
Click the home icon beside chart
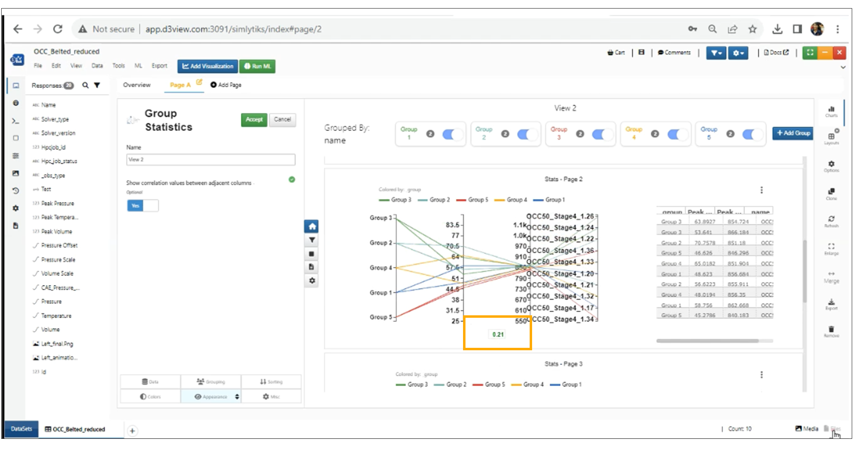click(312, 226)
